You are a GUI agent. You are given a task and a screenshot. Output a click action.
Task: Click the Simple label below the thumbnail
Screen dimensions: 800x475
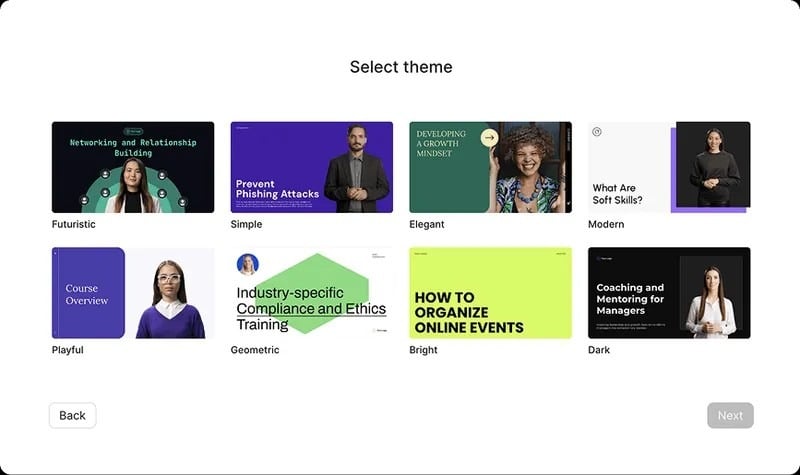point(246,224)
